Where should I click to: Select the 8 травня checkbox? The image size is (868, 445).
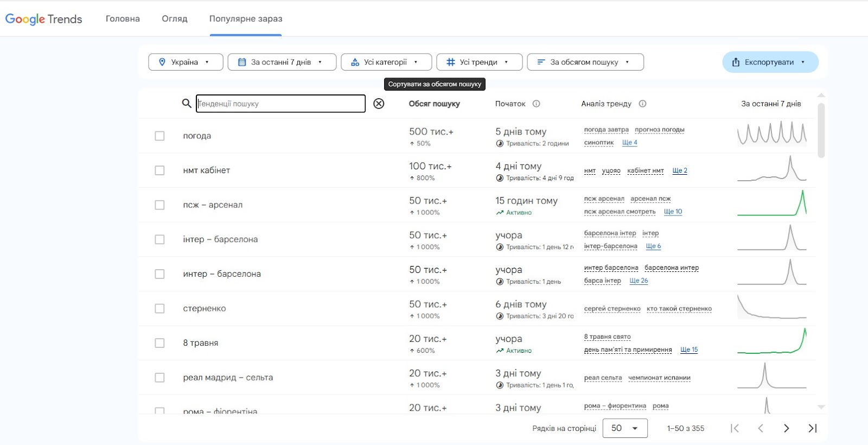tap(159, 343)
